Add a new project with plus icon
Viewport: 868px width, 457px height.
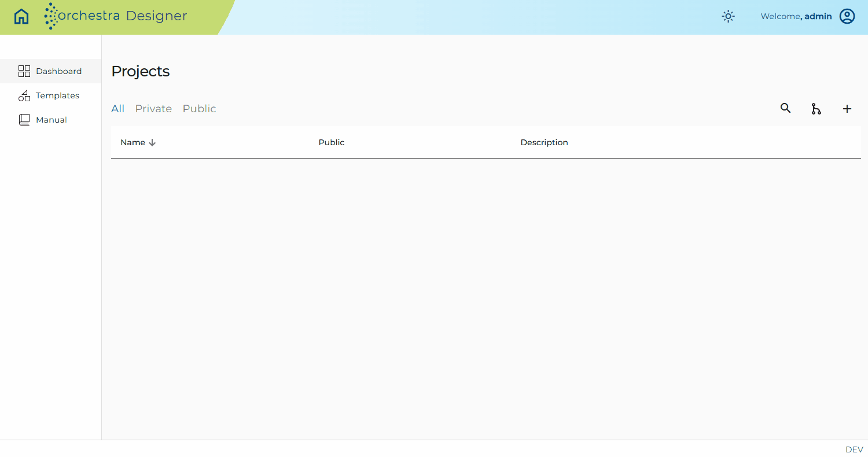coord(847,109)
